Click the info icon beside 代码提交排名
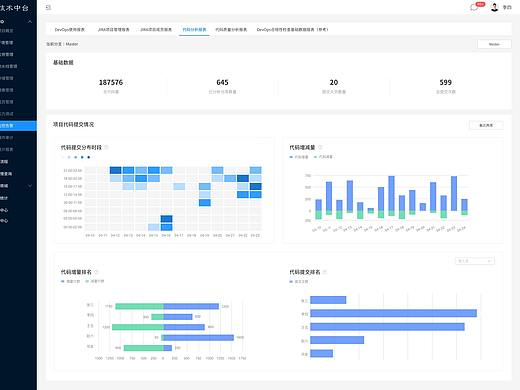 pos(325,272)
